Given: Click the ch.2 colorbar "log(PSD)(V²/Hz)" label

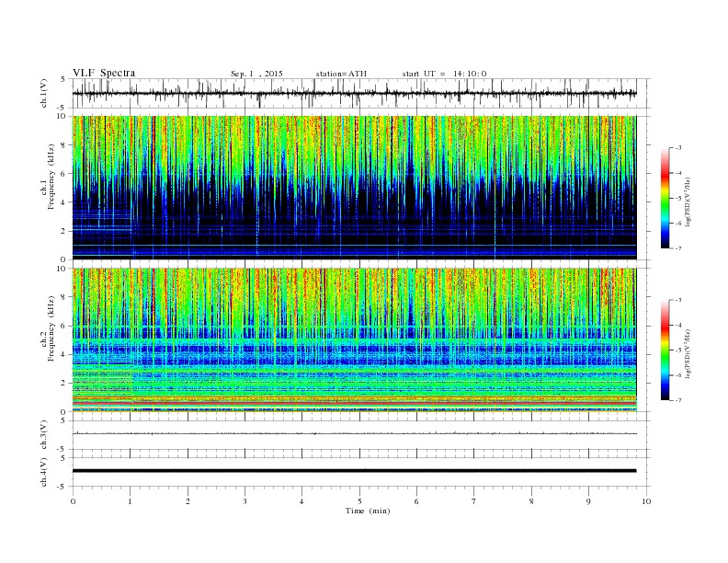Looking at the screenshot, I should [688, 353].
